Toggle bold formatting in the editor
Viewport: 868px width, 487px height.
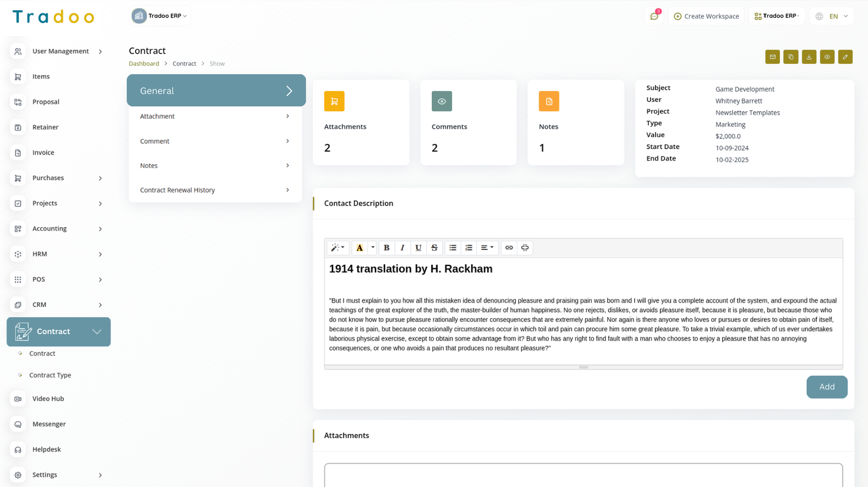[386, 248]
